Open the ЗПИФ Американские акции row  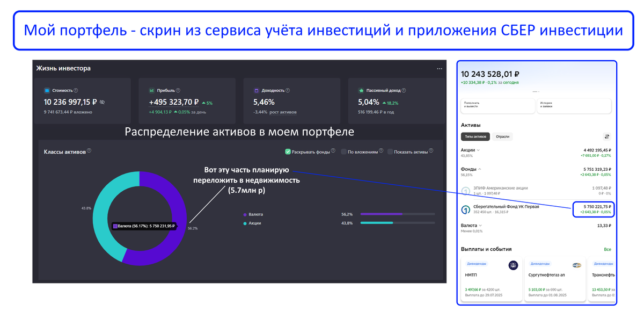click(536, 191)
